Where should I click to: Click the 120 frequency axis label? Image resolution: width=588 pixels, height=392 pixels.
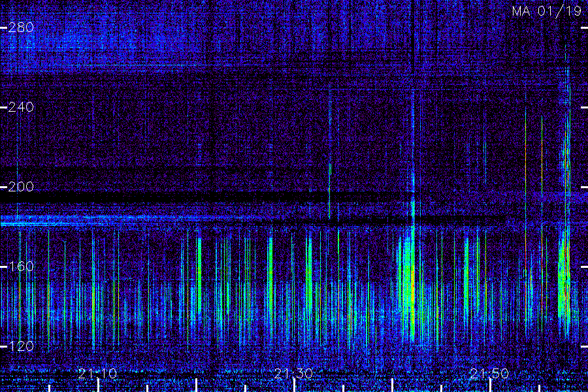click(21, 346)
